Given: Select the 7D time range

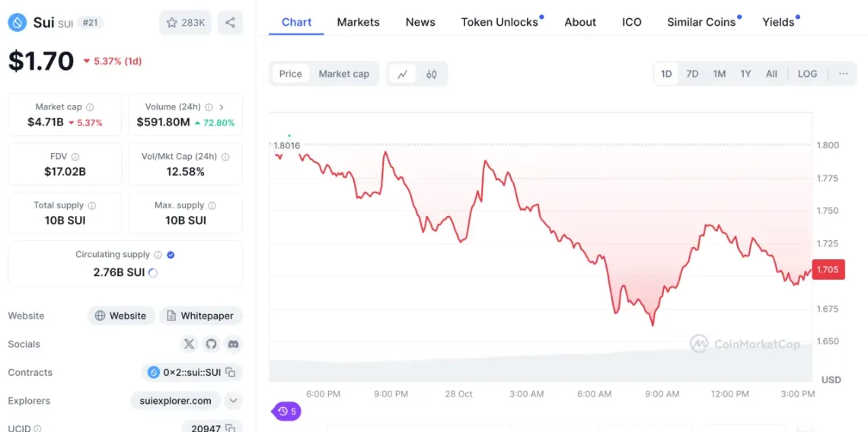Looking at the screenshot, I should tap(692, 74).
